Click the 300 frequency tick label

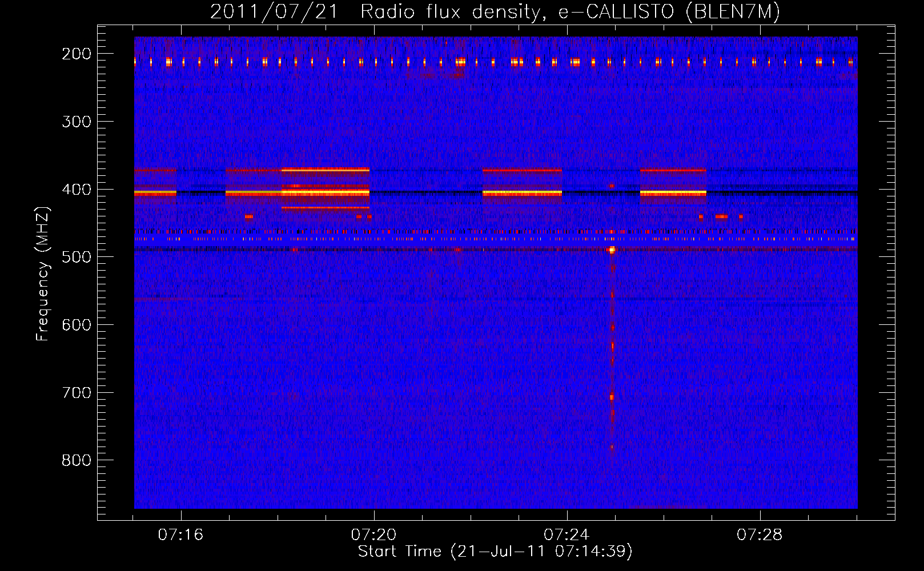coord(77,122)
